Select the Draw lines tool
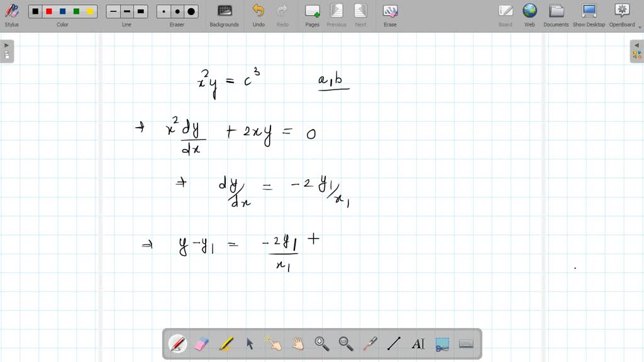644x362 pixels. coord(394,344)
